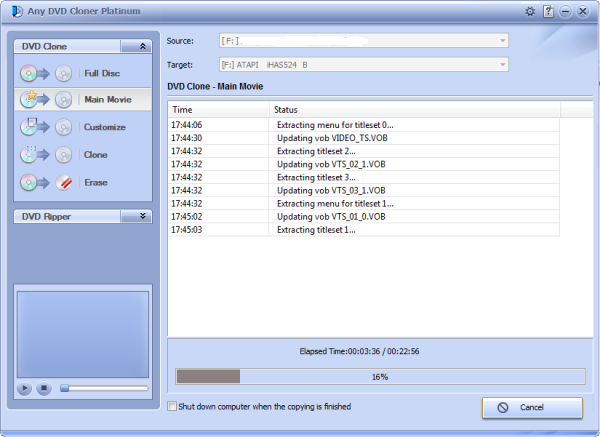Click the Erase source disc icon
This screenshot has height=437, width=600.
29,182
